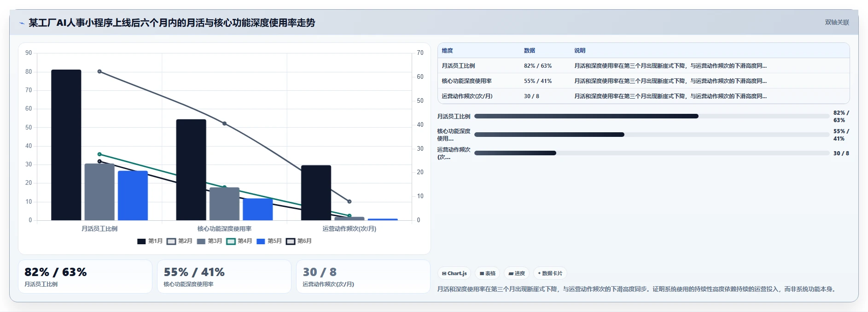
Task: Click the 运营动作频次(次/月) x-axis label under chart
Action: coord(350,229)
